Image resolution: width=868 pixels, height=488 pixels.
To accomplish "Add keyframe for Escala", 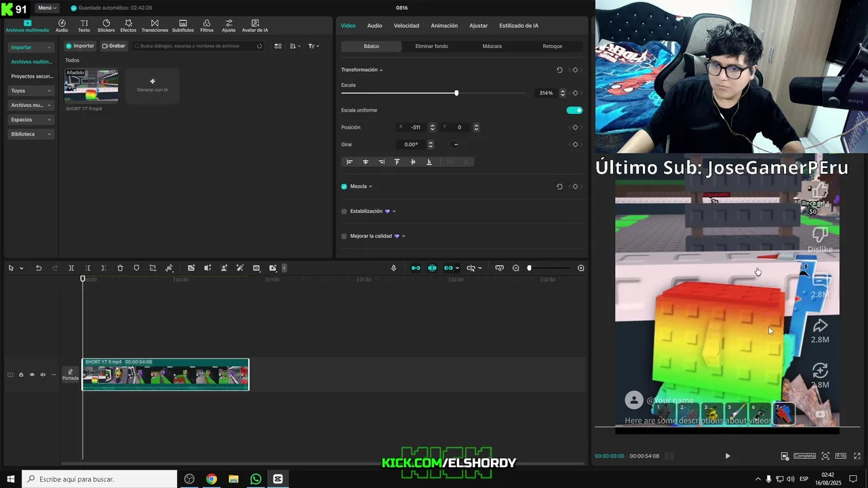I will (575, 93).
